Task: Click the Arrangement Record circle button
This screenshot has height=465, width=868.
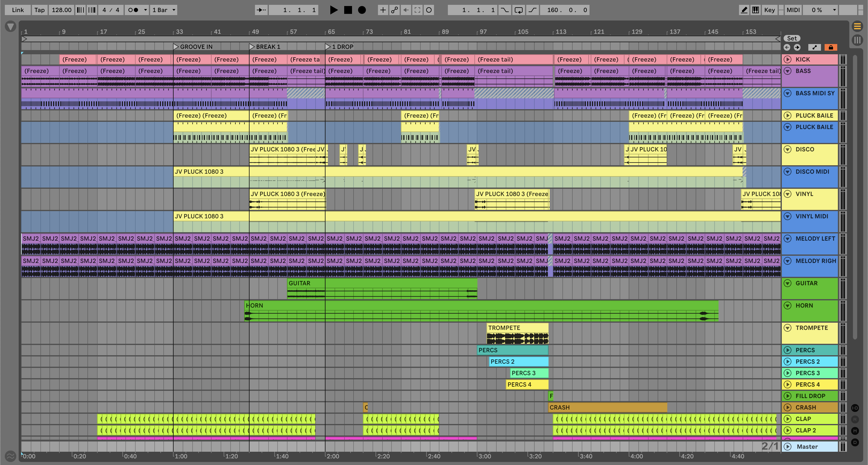Action: [362, 10]
